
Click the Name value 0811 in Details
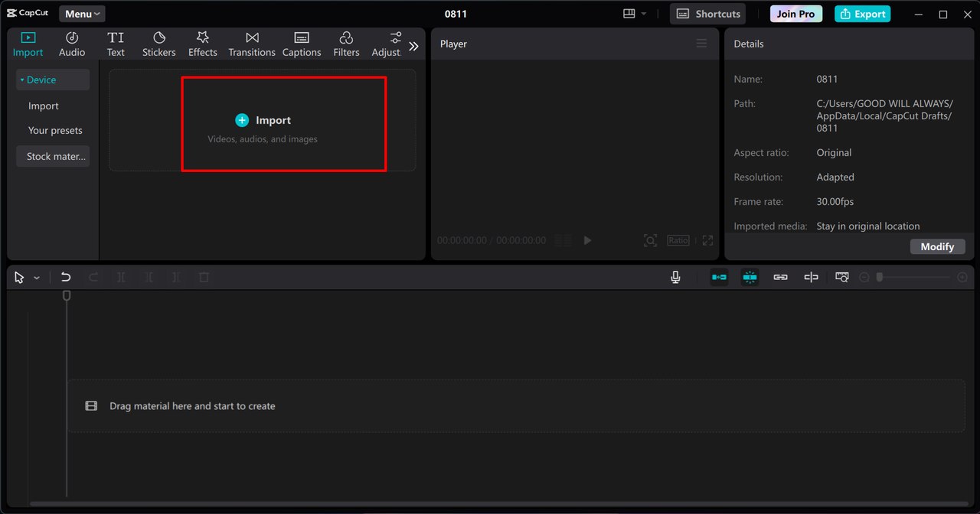click(827, 79)
